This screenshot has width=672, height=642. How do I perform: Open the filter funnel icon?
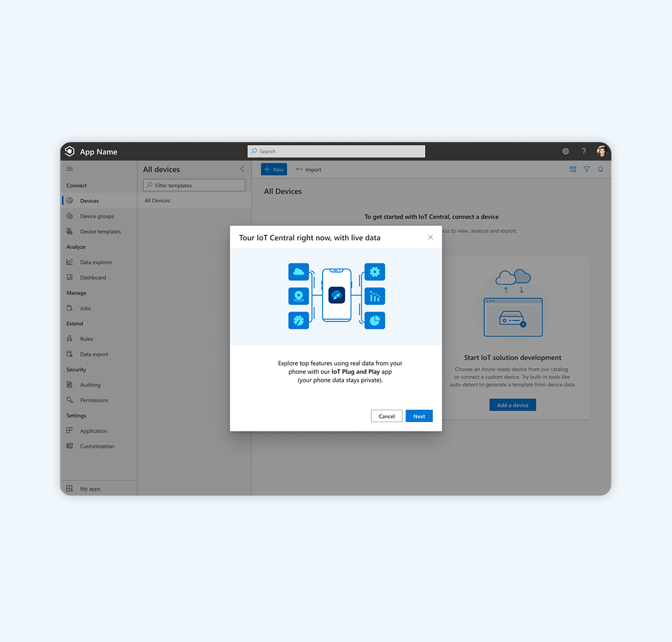[586, 169]
